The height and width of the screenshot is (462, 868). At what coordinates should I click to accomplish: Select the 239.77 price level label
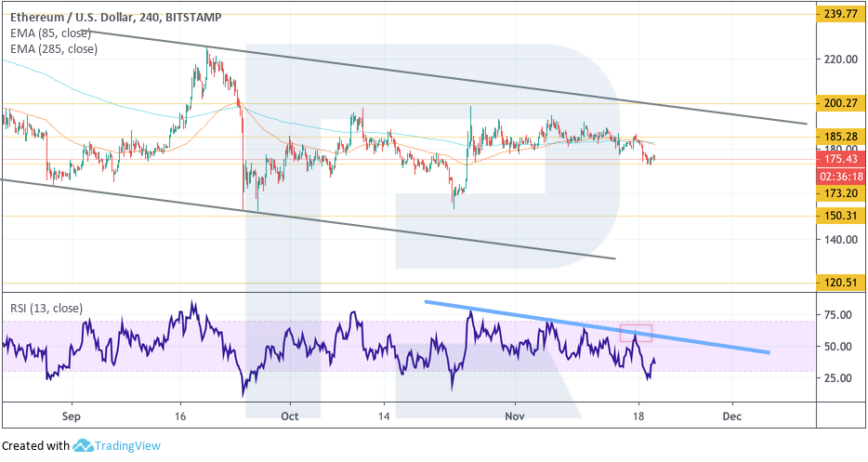coord(839,13)
